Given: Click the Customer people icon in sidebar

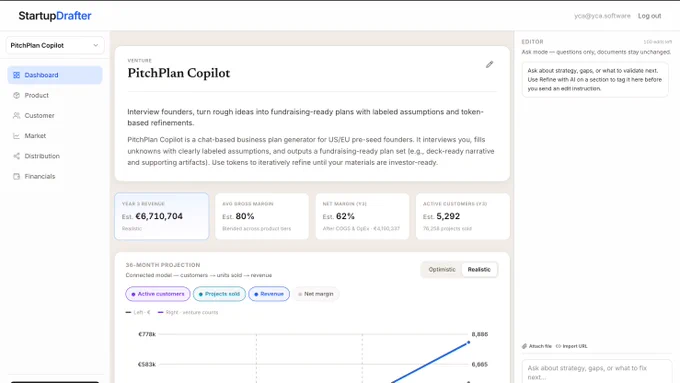Looking at the screenshot, I should coord(16,115).
